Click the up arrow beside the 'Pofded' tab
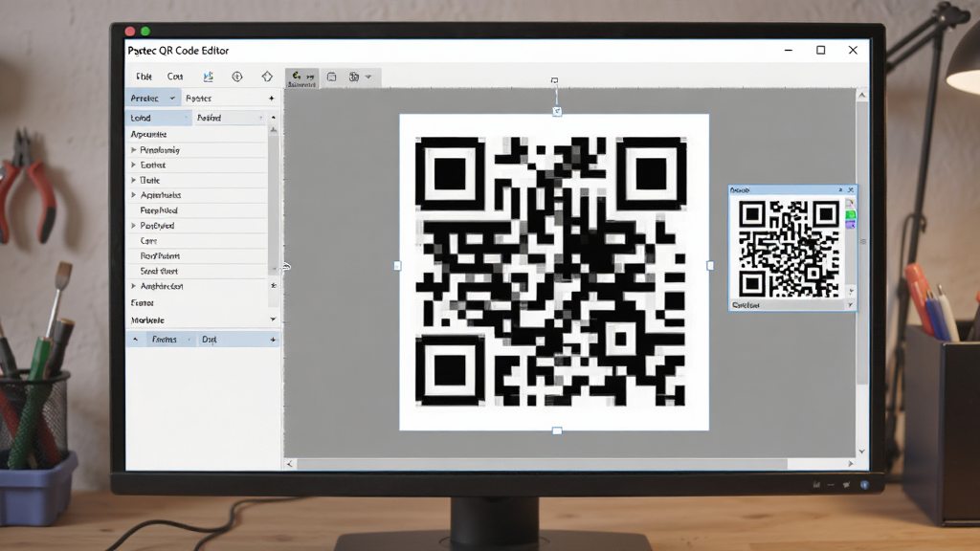This screenshot has height=551, width=980. click(x=273, y=118)
